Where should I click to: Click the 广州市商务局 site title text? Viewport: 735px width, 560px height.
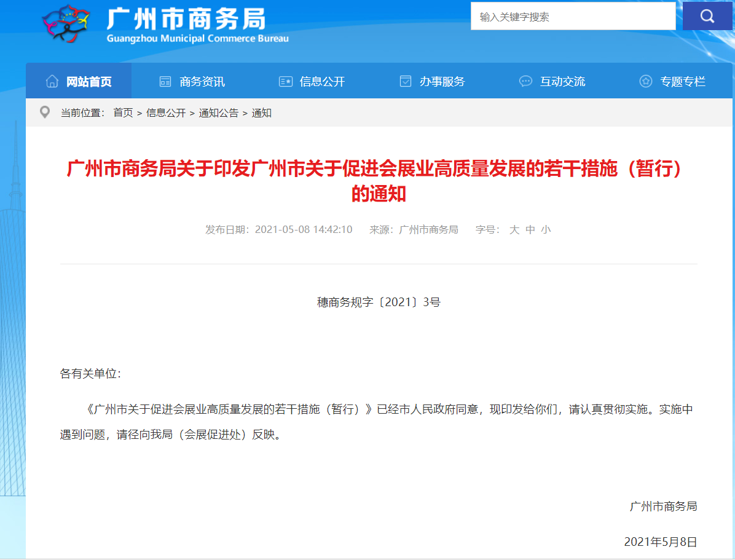tap(186, 19)
